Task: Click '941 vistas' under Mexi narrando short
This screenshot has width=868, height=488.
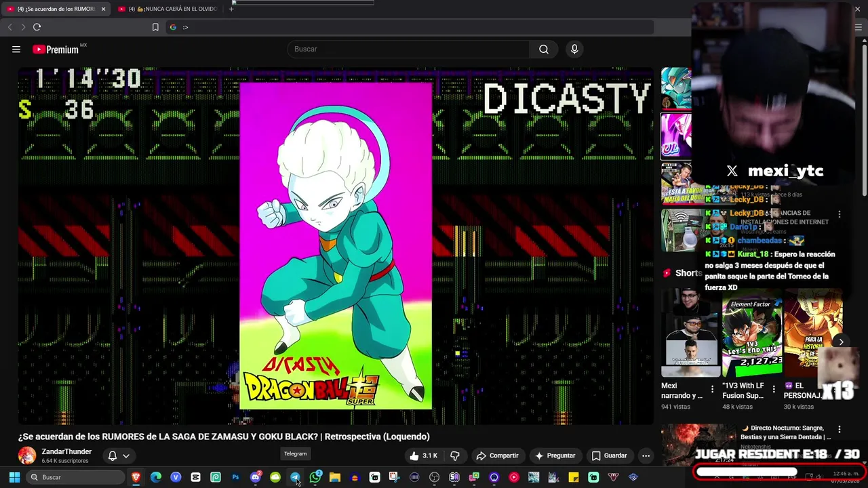Action: 675,407
